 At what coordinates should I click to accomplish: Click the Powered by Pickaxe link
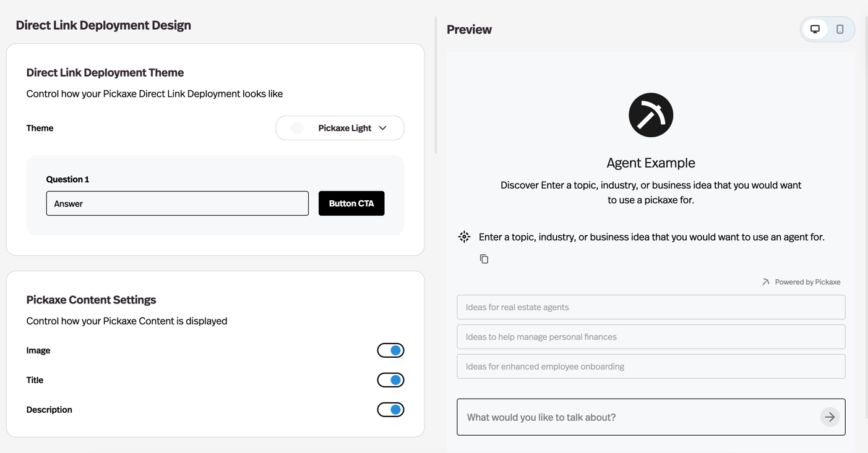pos(807,281)
